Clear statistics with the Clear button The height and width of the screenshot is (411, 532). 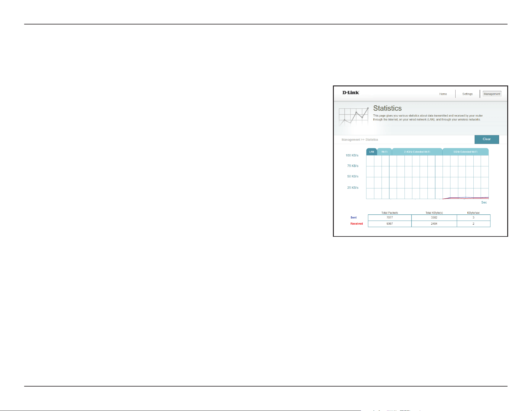487,139
